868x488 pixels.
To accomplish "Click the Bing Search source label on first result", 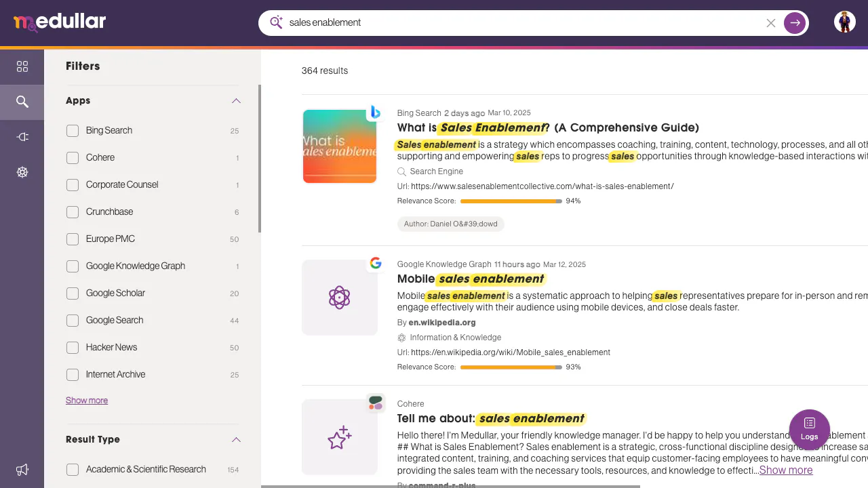I will click(x=419, y=113).
